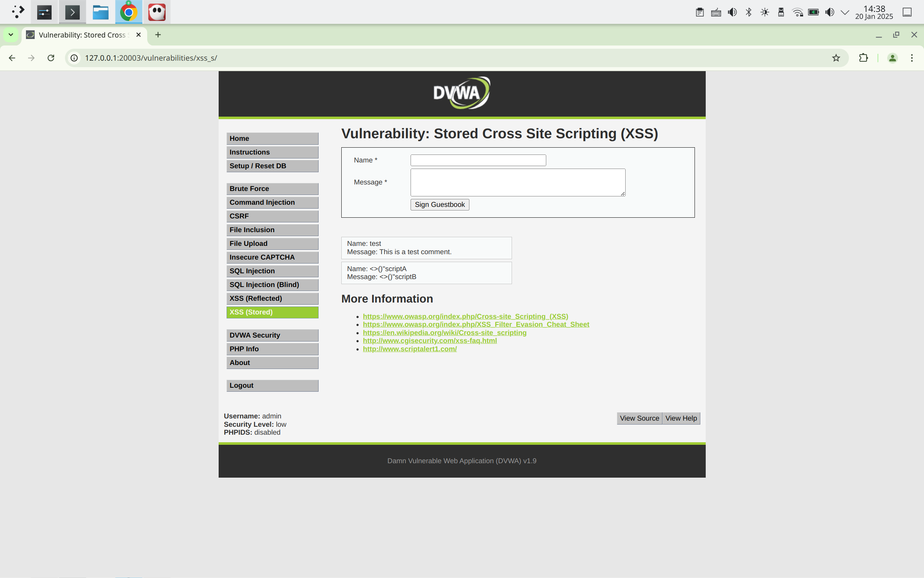Click the Name input field

[x=478, y=160]
